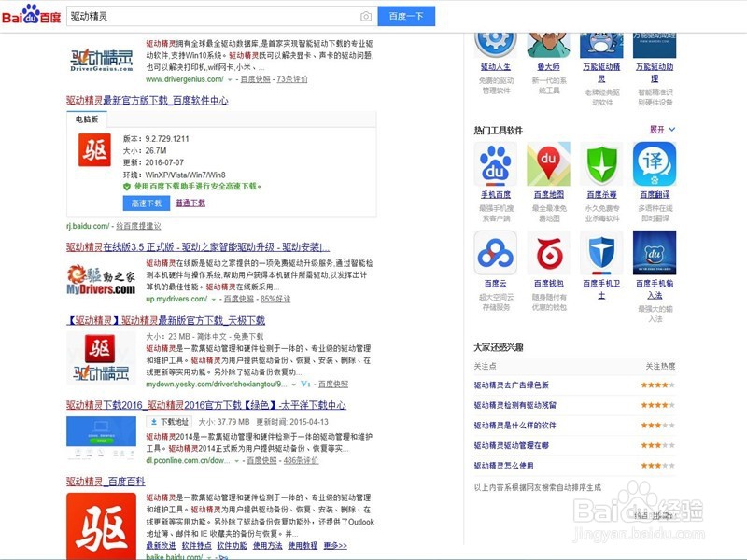Open 【驱动精灵】驱动精灵最新版官方下载_天极下载 title
747x560 pixels.
tap(166, 320)
